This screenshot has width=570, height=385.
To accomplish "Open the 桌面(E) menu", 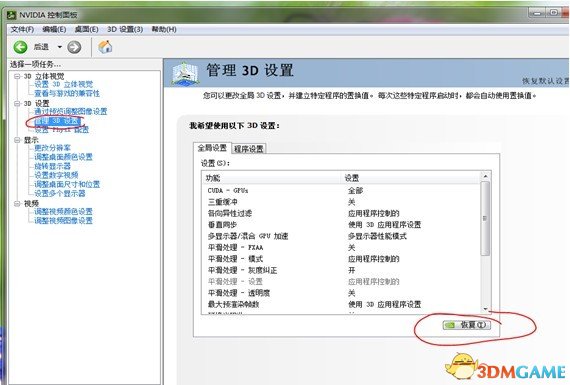I will [87, 29].
